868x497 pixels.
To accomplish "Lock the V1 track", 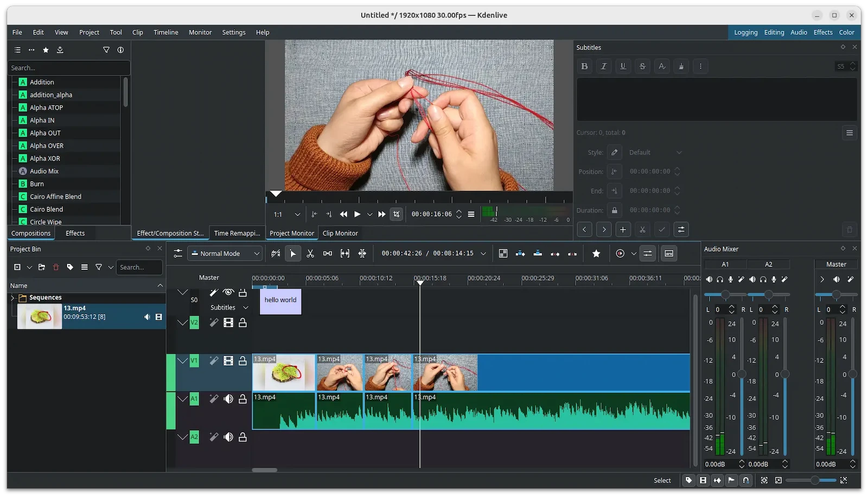I will click(242, 361).
